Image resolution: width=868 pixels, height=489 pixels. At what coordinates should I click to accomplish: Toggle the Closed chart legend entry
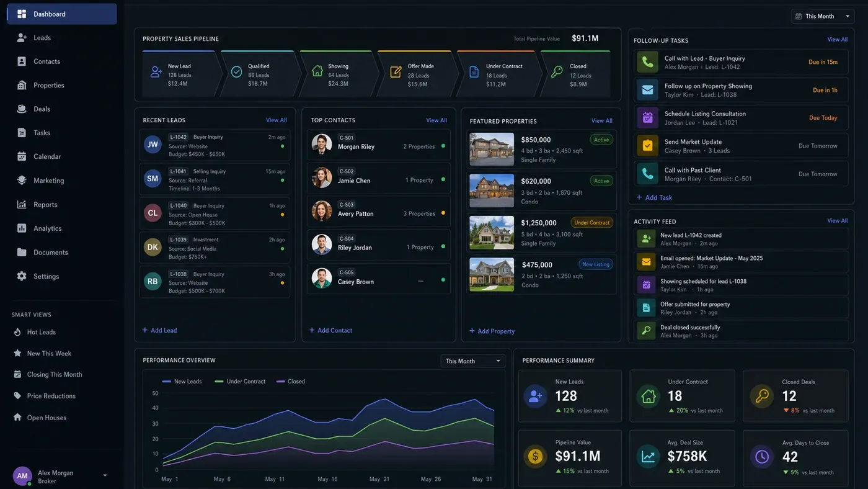[x=291, y=382]
